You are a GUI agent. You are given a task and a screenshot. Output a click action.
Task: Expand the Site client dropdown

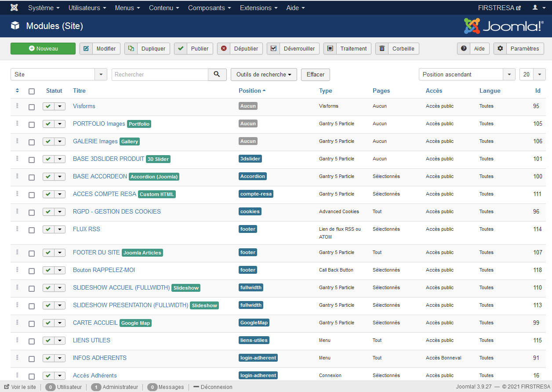(x=59, y=74)
